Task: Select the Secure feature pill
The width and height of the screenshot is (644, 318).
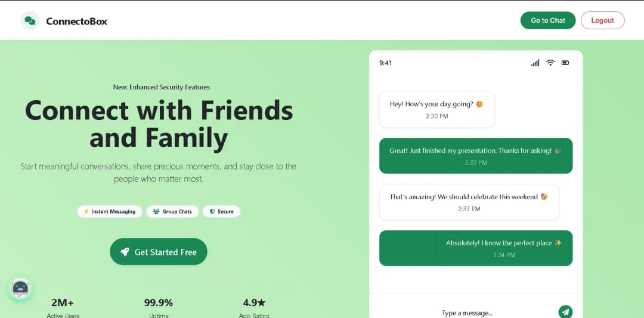Action: tap(221, 211)
